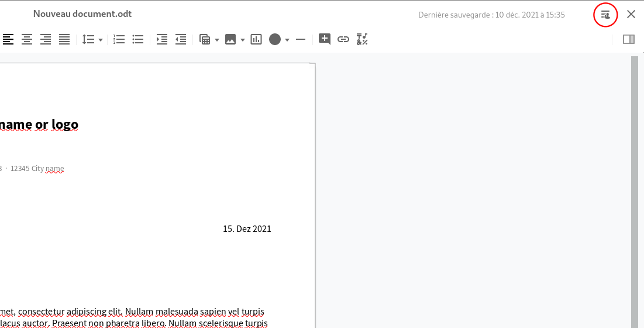Image resolution: width=644 pixels, height=328 pixels.
Task: Insert a chart
Action: 256,39
